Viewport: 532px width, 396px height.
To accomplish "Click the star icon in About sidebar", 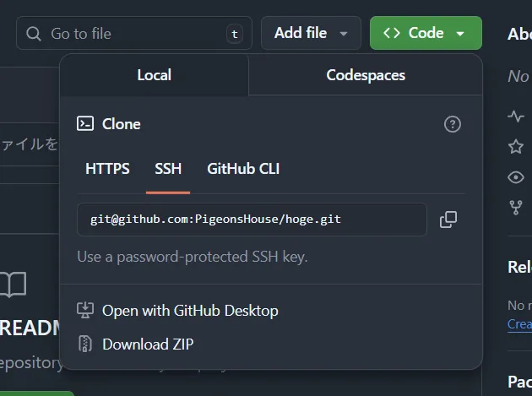I will [516, 147].
